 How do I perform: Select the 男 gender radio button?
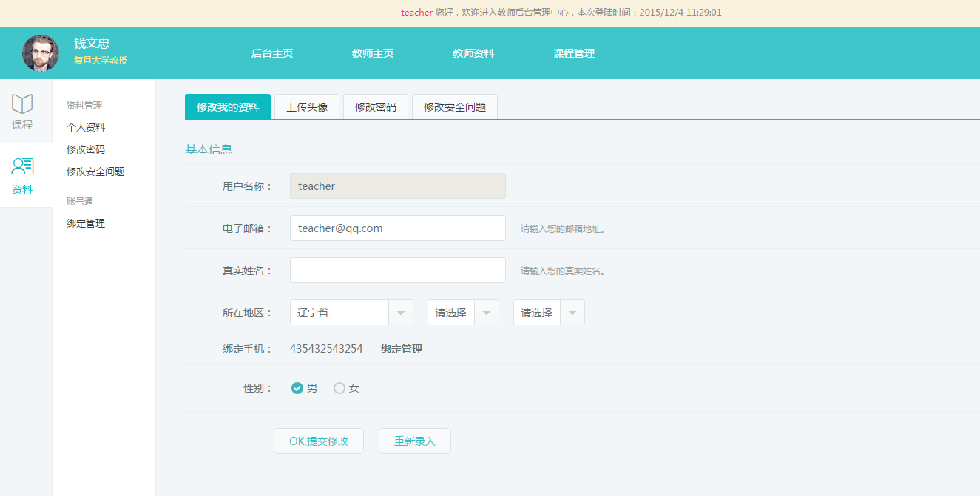tap(297, 387)
